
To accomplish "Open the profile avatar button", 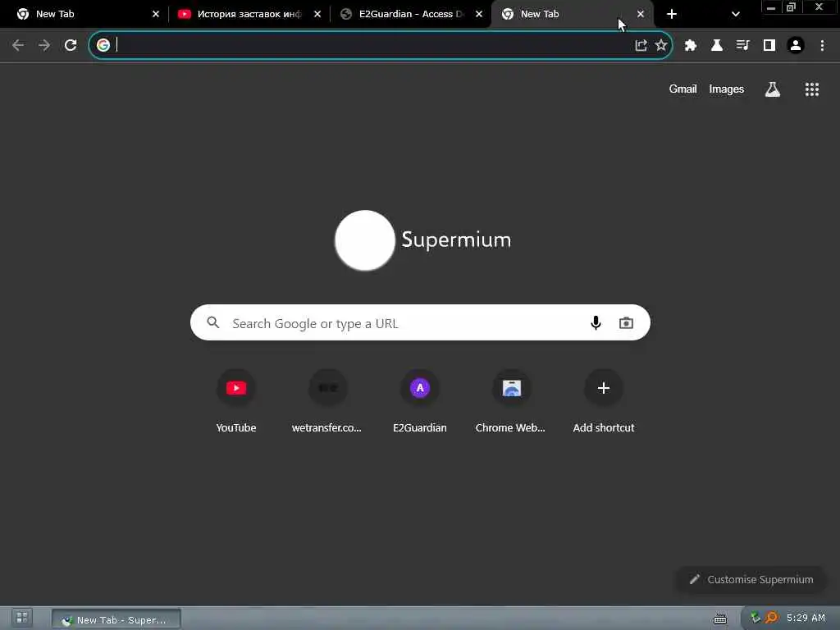I will click(x=796, y=46).
